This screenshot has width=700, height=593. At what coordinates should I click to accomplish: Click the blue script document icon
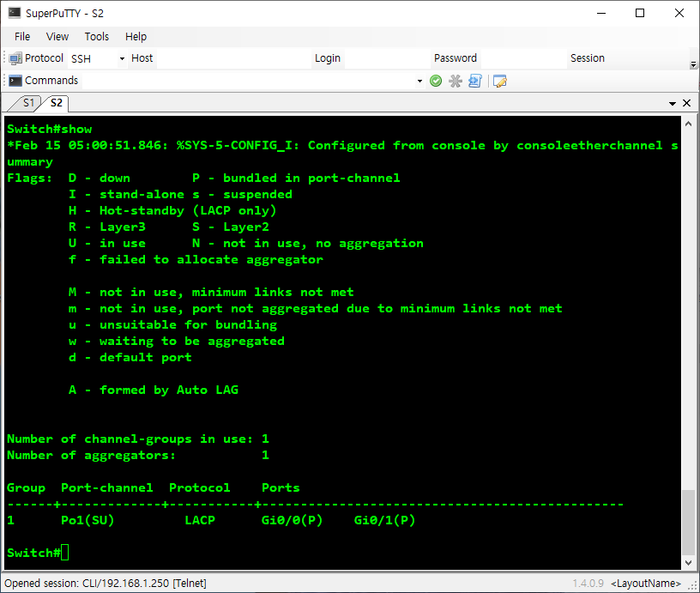[474, 81]
